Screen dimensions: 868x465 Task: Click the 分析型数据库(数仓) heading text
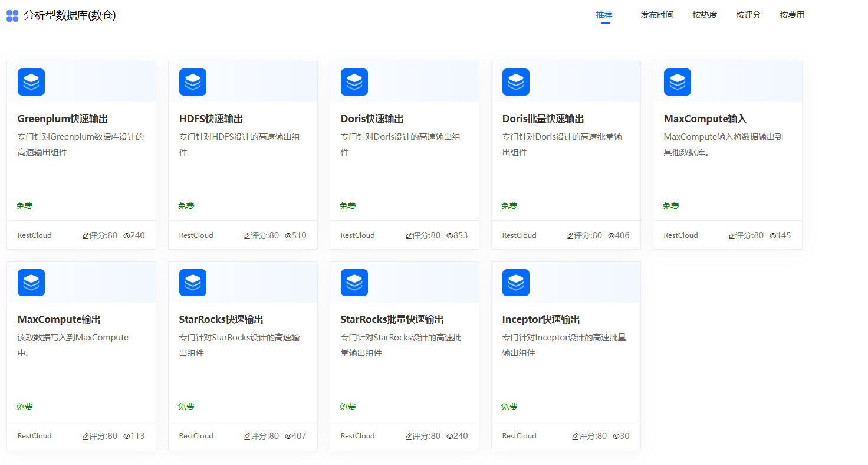[x=70, y=15]
